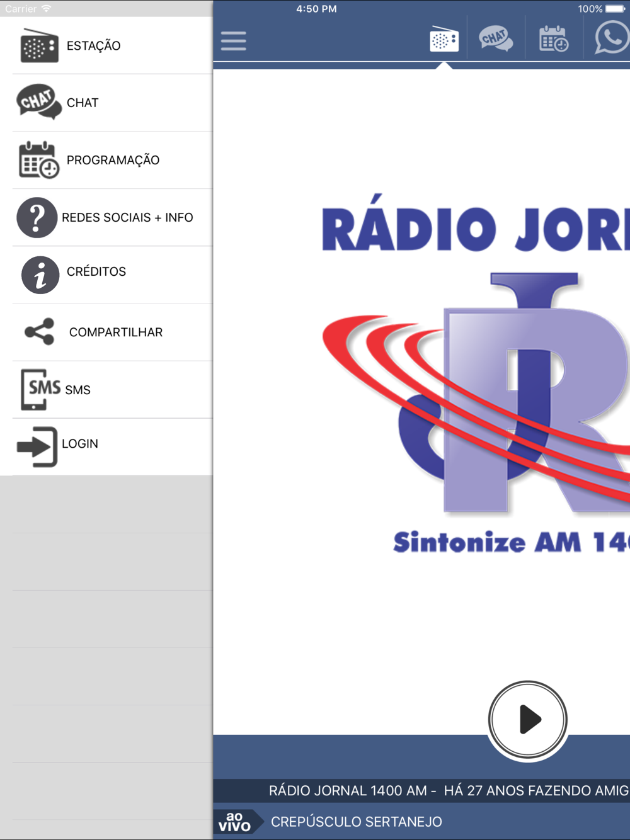630x840 pixels.
Task: Select the radio station icon in top bar
Action: pos(444,40)
